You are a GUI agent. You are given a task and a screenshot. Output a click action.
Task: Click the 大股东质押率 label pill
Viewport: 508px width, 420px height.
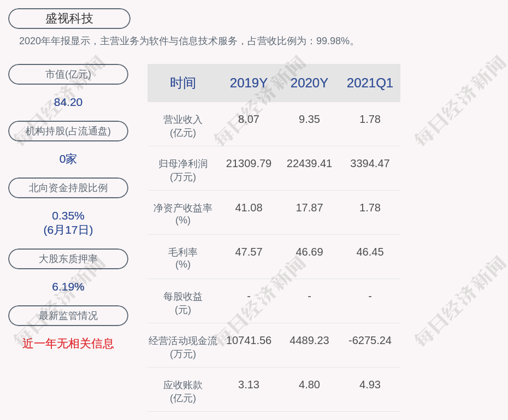pyautogui.click(x=68, y=259)
